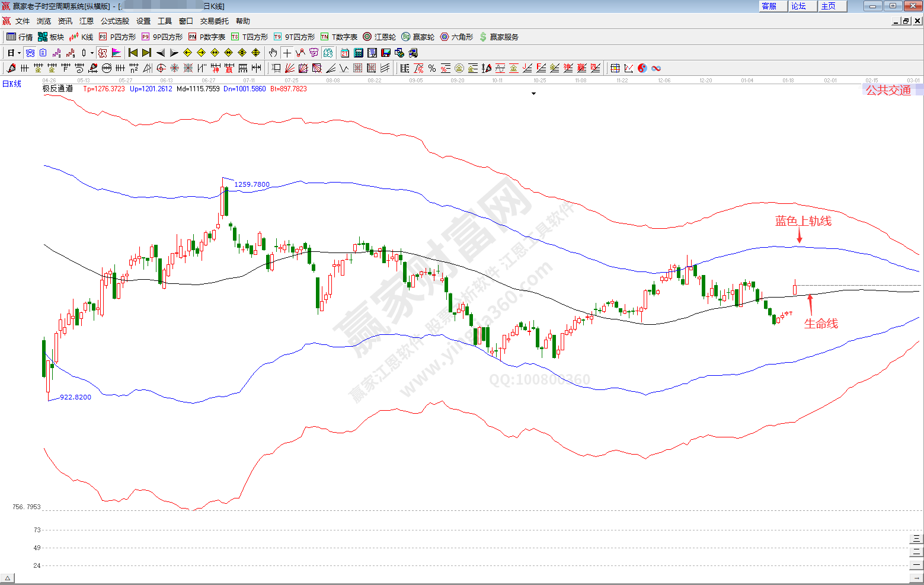Click the percent retracement tool icon

pyautogui.click(x=432, y=68)
